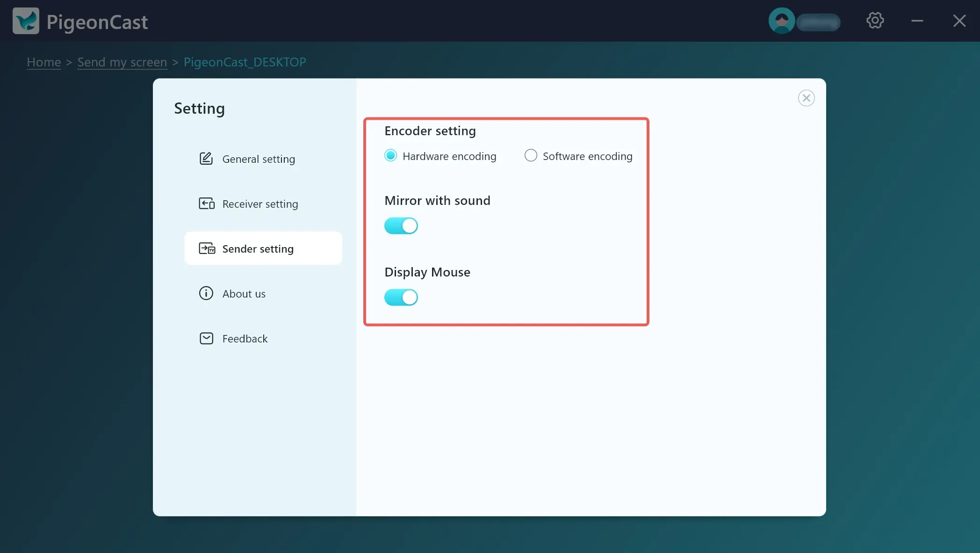
Task: Click the Setting panel title
Action: [x=199, y=109]
